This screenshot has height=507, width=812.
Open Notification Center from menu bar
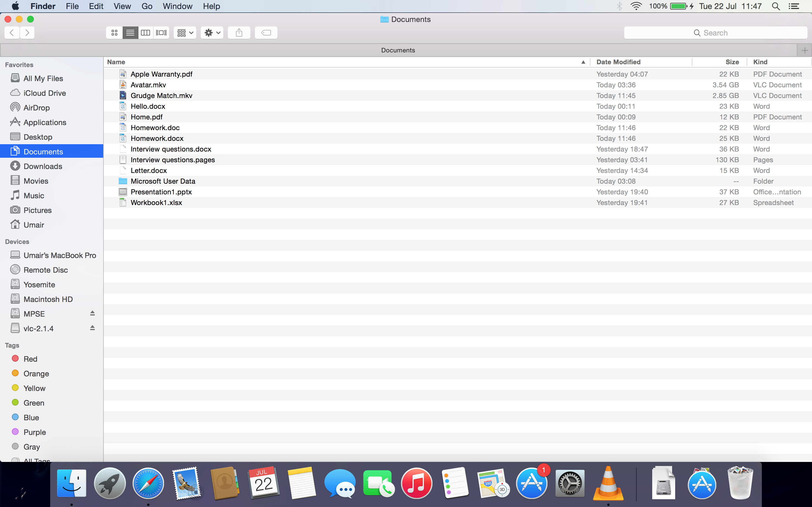point(794,6)
